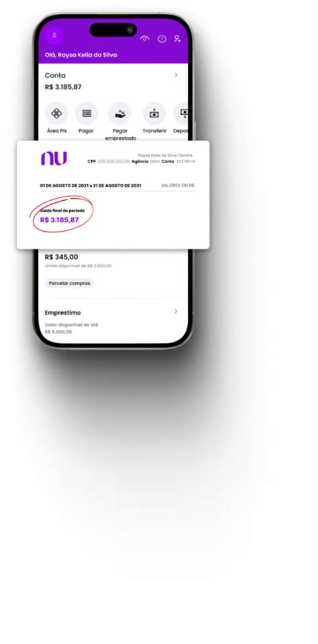Click the statement date range text
Screen dimensions: 318x644
(x=91, y=185)
